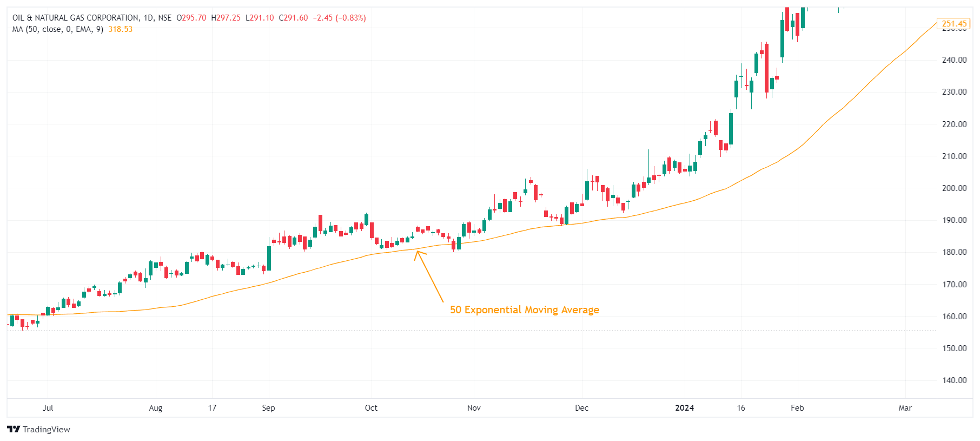Click the Mar label on time axis

coord(905,408)
